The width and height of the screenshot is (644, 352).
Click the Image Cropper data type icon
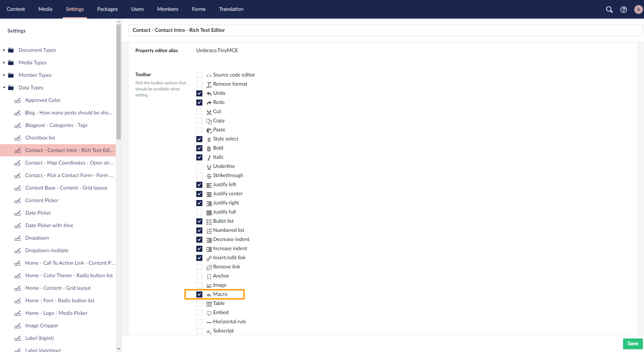(18, 326)
